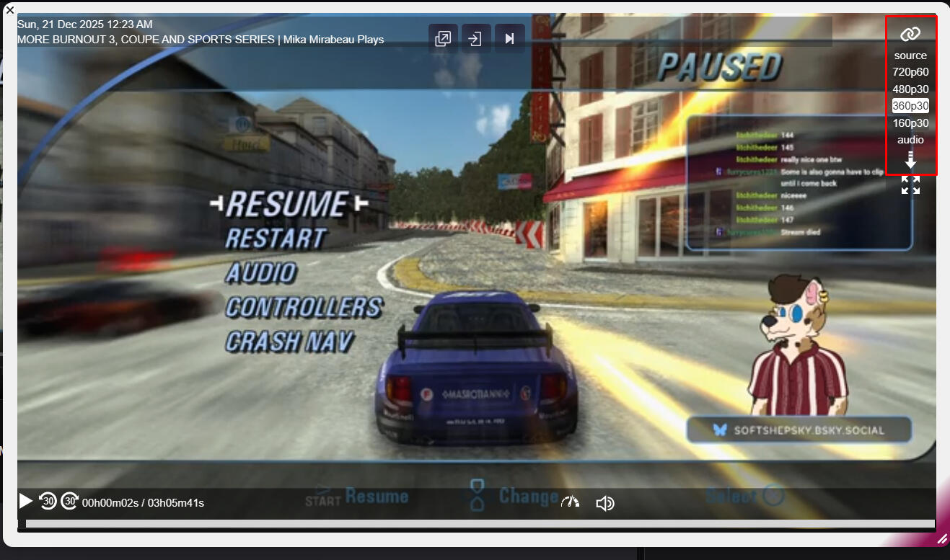This screenshot has height=560, width=950.
Task: Set quality to 160p30
Action: (x=910, y=123)
